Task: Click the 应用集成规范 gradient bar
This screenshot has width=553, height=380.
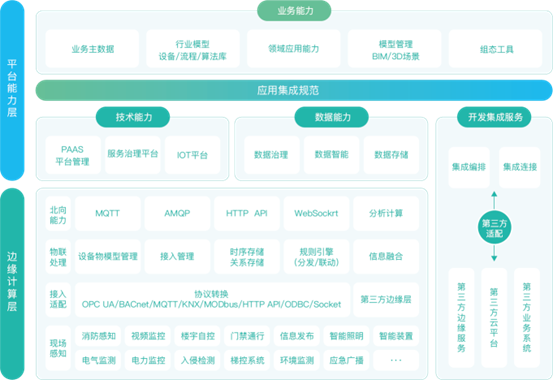Action: pyautogui.click(x=294, y=90)
